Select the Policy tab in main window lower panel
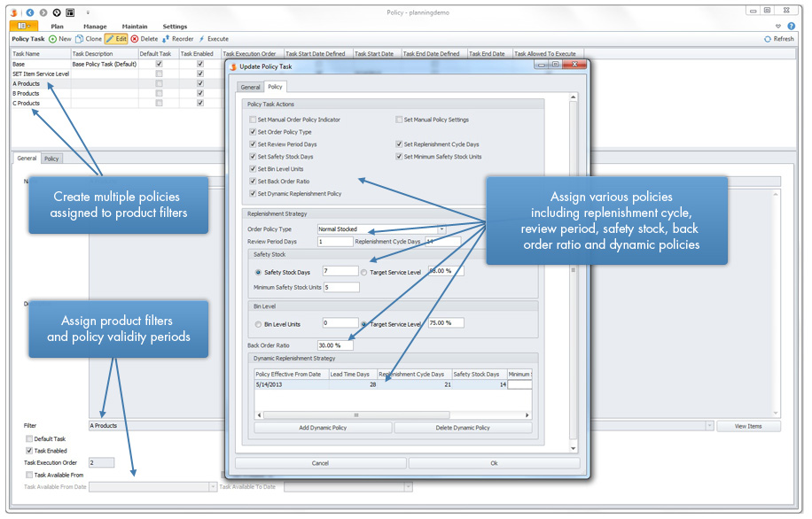The width and height of the screenshot is (812, 519). [x=51, y=159]
